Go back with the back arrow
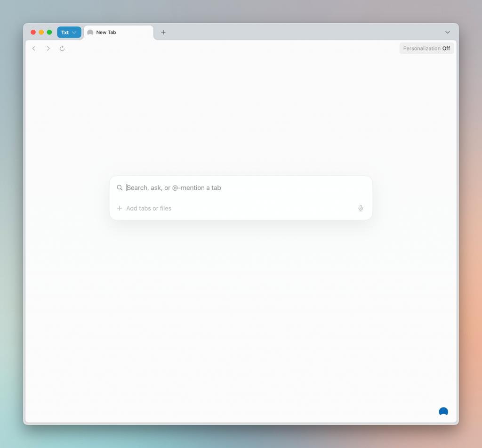 coord(34,49)
